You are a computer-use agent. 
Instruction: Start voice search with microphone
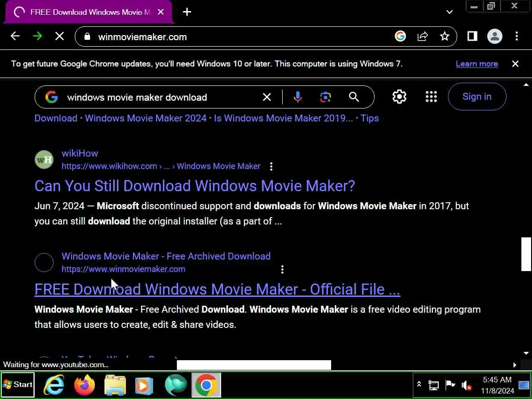click(297, 97)
